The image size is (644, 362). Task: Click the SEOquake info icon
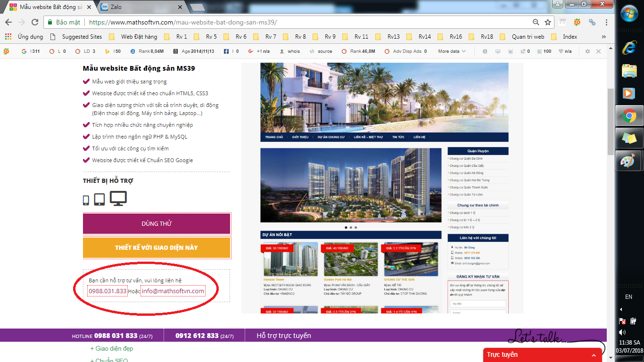click(485, 51)
